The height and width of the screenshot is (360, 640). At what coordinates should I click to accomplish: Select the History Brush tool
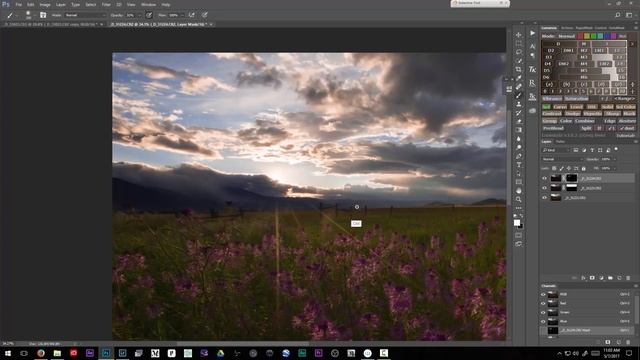[518, 113]
